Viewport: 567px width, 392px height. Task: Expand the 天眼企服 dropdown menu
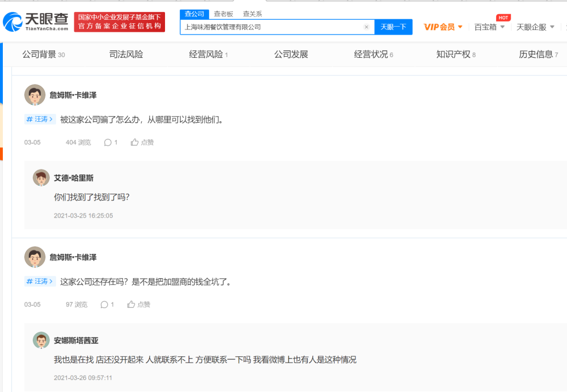[535, 27]
